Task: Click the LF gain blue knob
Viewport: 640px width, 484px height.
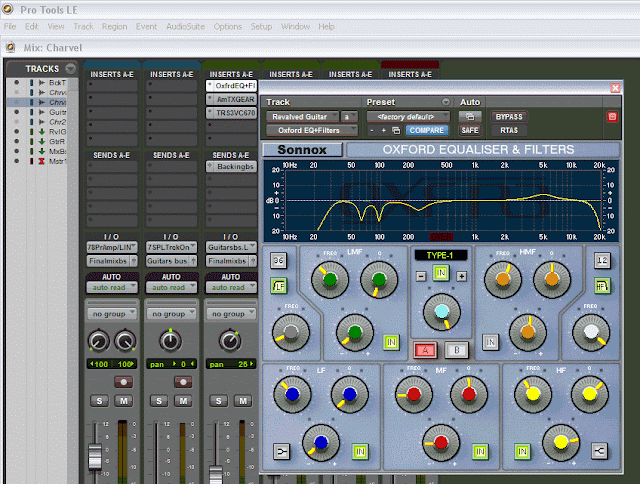Action: (321, 442)
